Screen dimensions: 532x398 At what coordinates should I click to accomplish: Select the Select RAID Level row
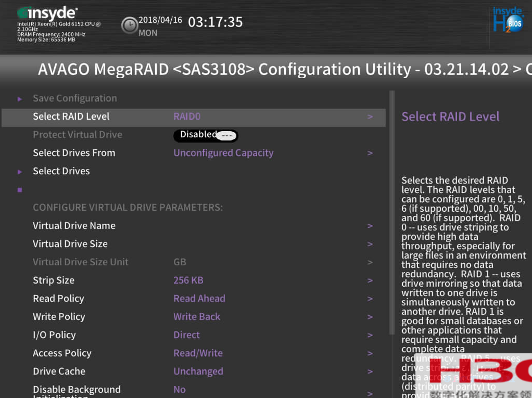[194, 118]
